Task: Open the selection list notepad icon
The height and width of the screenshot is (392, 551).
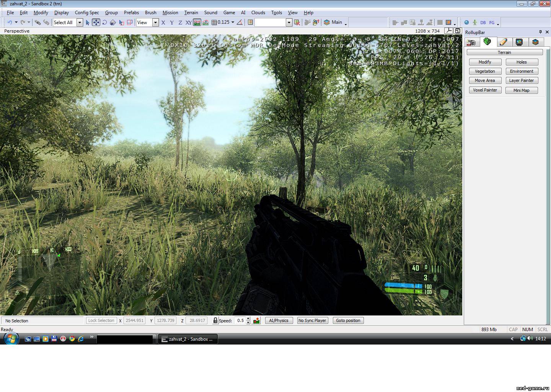Action: tap(250, 23)
